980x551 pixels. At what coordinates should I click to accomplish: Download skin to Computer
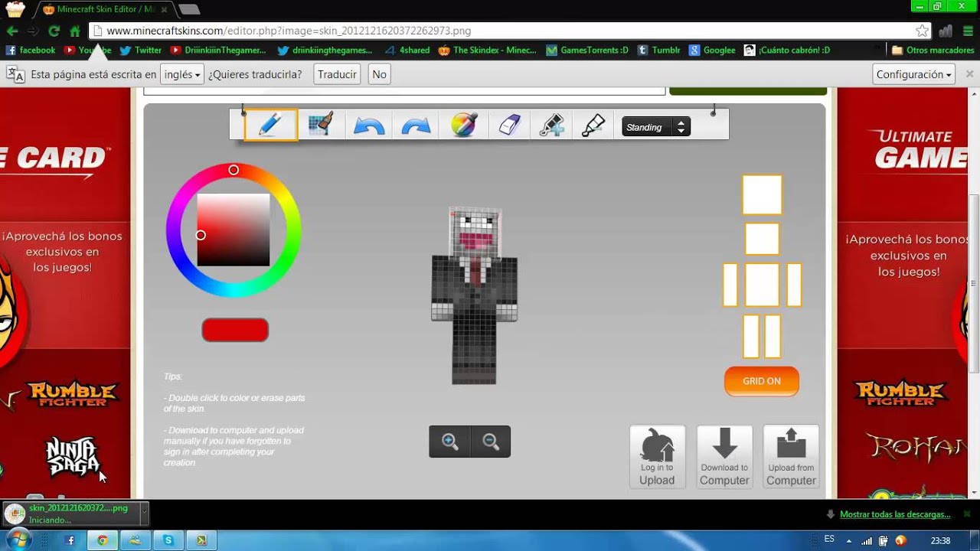coord(724,457)
